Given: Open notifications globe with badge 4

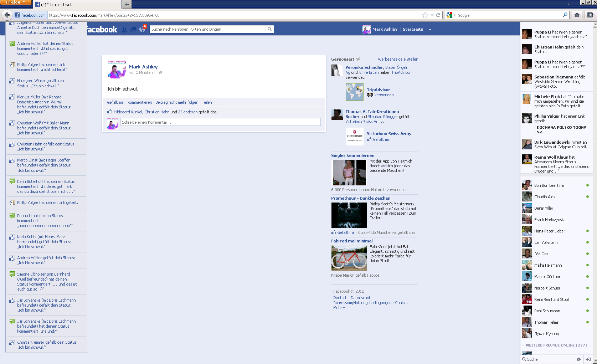Looking at the screenshot, I should [x=143, y=29].
